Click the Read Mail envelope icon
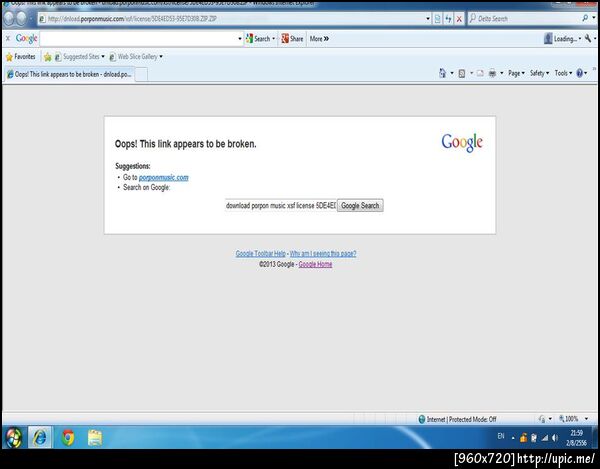 tap(480, 73)
